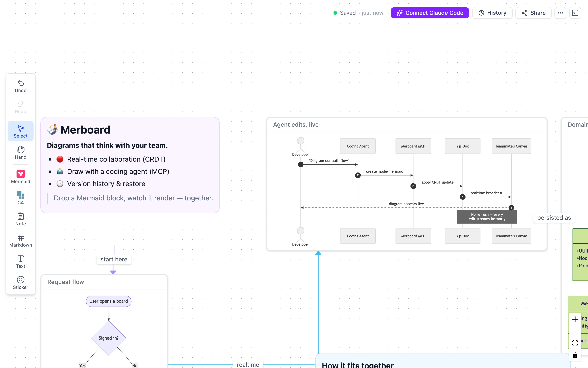Toggle the canvas lock icon

[575, 355]
